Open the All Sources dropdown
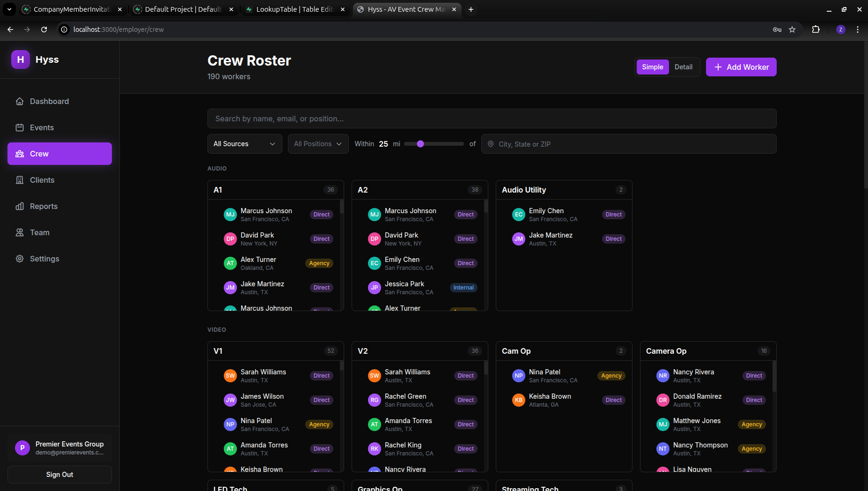Image resolution: width=868 pixels, height=491 pixels. [x=244, y=144]
